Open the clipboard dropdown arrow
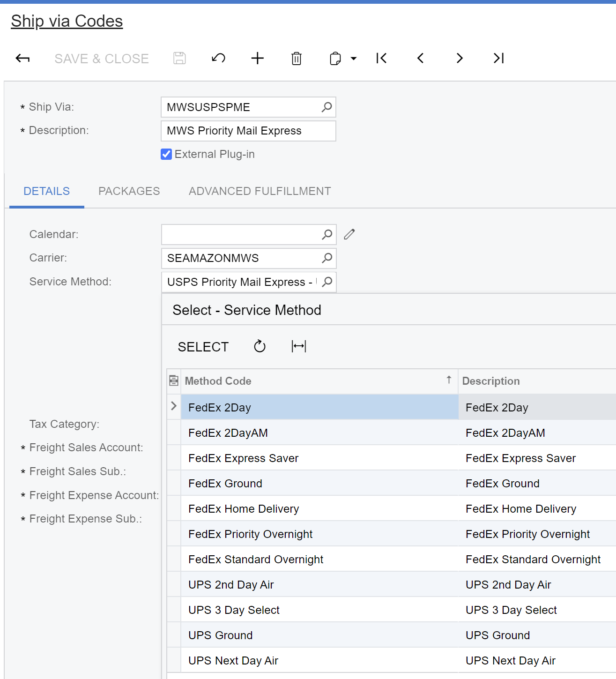The height and width of the screenshot is (679, 616). [x=354, y=59]
